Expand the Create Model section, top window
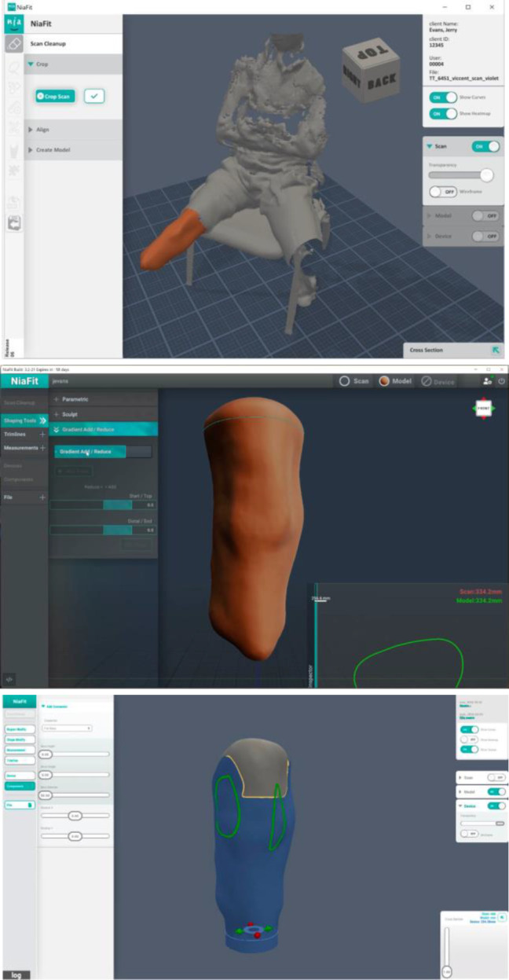The height and width of the screenshot is (980, 509). (x=74, y=149)
